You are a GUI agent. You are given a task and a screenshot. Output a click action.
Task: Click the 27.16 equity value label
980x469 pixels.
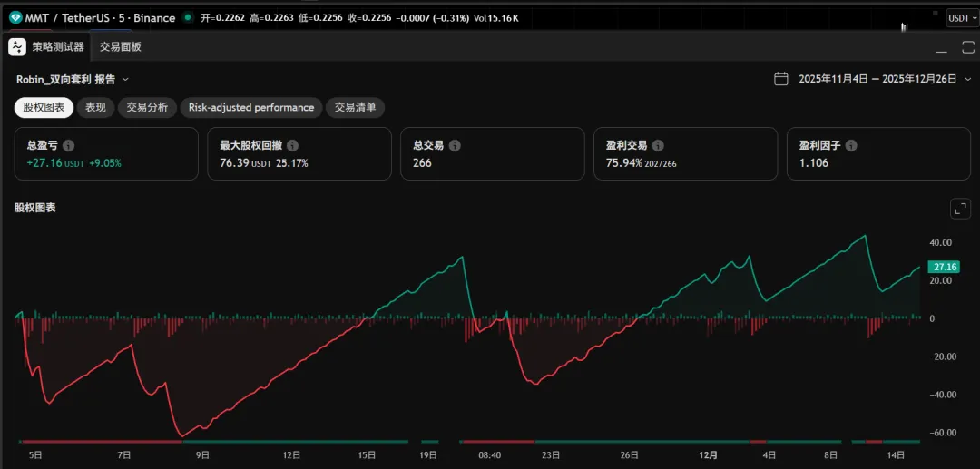coord(945,267)
